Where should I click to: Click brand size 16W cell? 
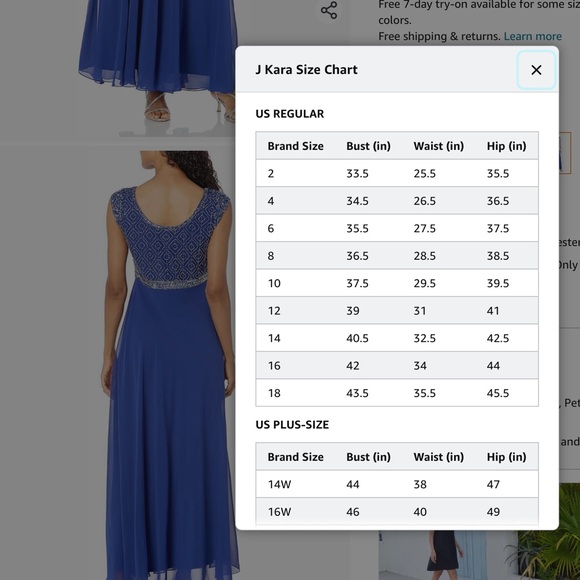tap(279, 512)
